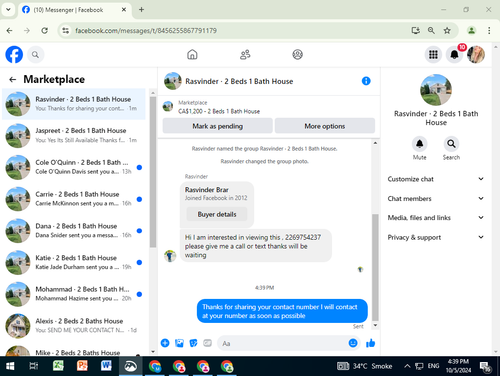Mute the conversation using bell icon

click(x=419, y=144)
